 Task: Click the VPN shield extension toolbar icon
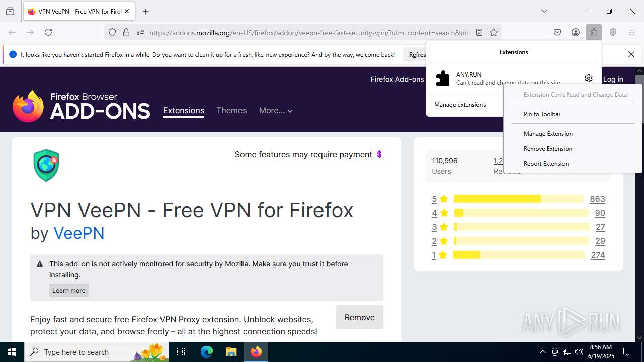pos(613,32)
